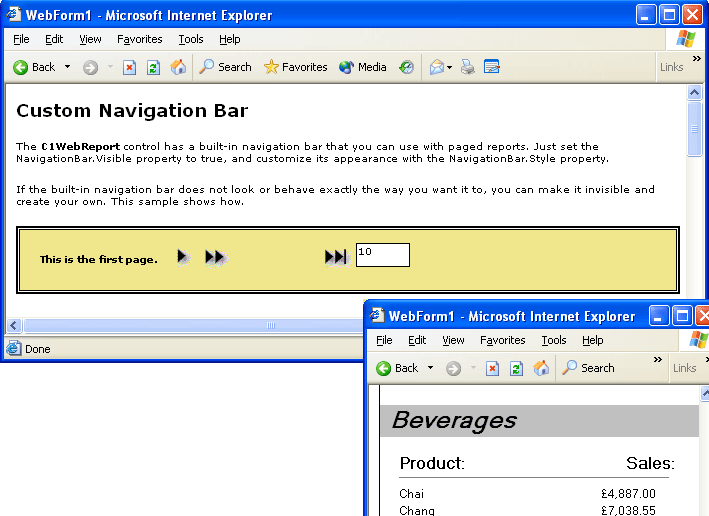709x516 pixels.
Task: Open File menu in upper IE window
Action: pyautogui.click(x=21, y=39)
